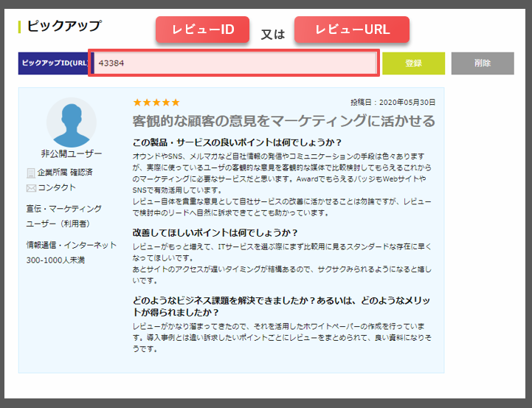Open the review title 客観的な顧客の意見をマーケティングに活かせる
Screen dimensions: 532x408
(283, 121)
